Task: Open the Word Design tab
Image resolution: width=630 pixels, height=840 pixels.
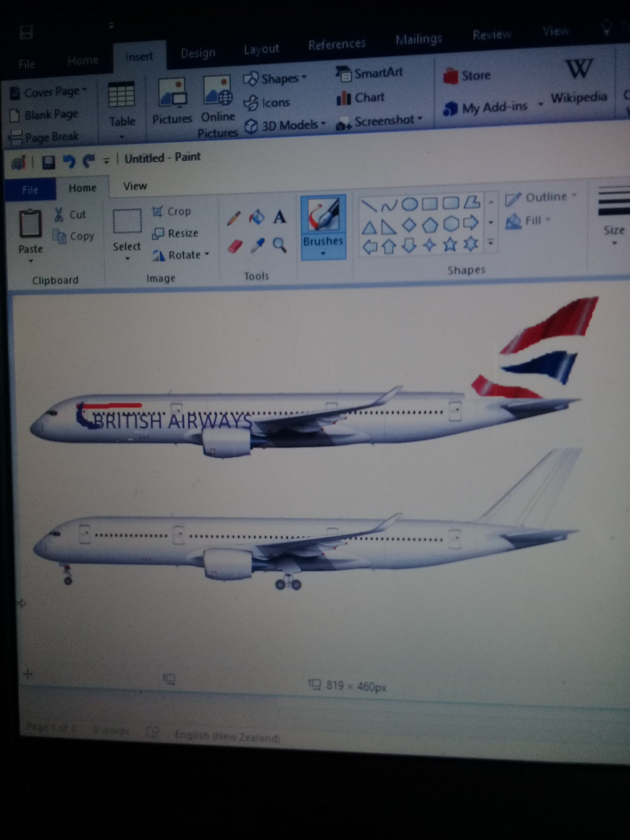Action: pos(198,53)
